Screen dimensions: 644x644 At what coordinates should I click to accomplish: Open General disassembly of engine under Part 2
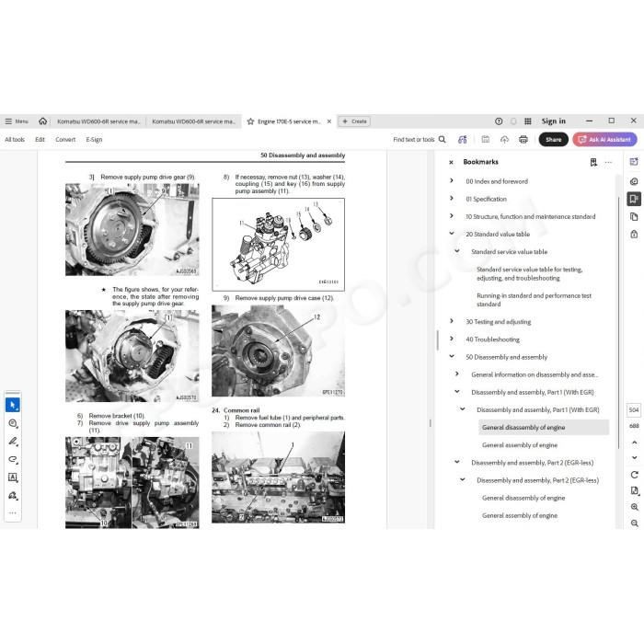523,498
